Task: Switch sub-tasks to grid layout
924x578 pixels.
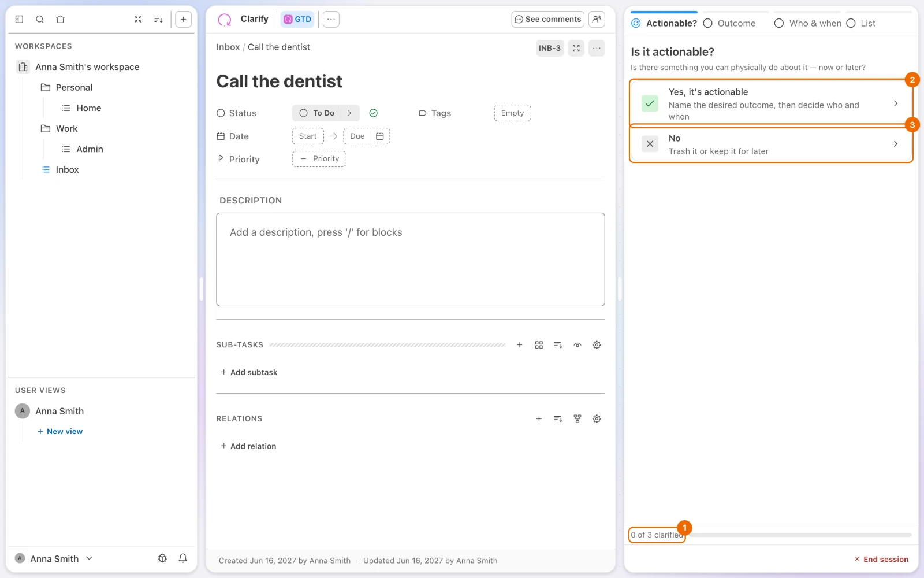Action: click(539, 345)
